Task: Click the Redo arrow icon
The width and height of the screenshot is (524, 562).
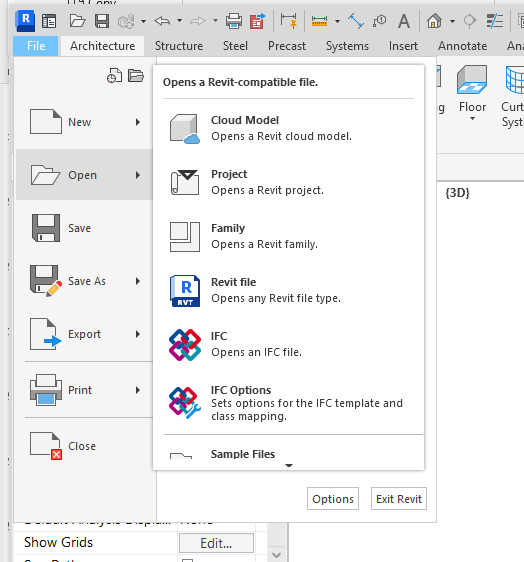Action: (x=197, y=21)
